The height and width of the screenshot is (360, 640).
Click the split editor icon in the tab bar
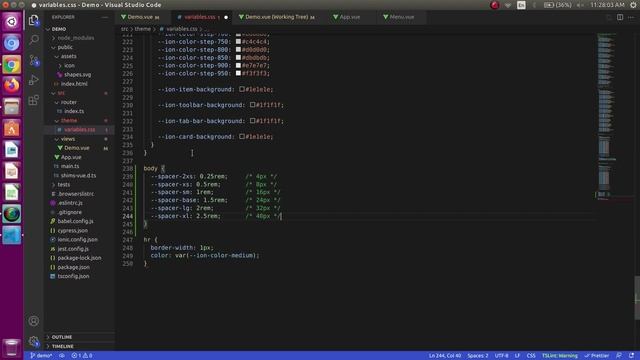[x=620, y=17]
